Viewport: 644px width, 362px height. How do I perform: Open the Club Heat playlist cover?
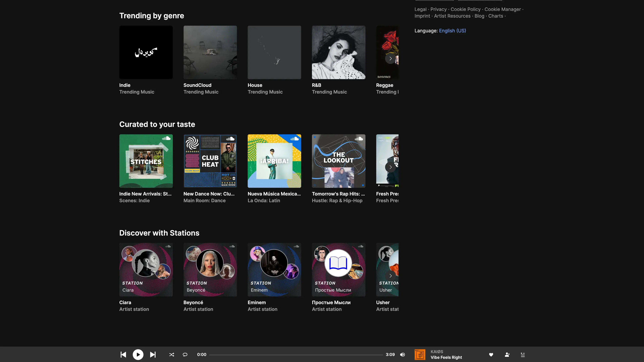[x=210, y=161]
